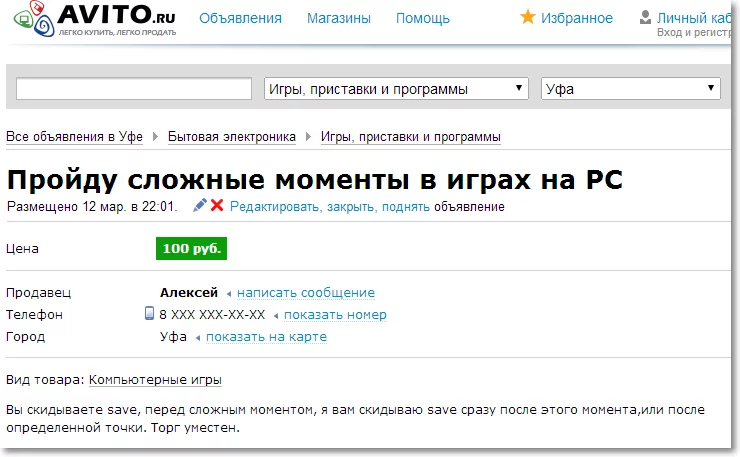This screenshot has width=740, height=457.
Task: Click the phone icon beside the number
Action: click(x=149, y=313)
